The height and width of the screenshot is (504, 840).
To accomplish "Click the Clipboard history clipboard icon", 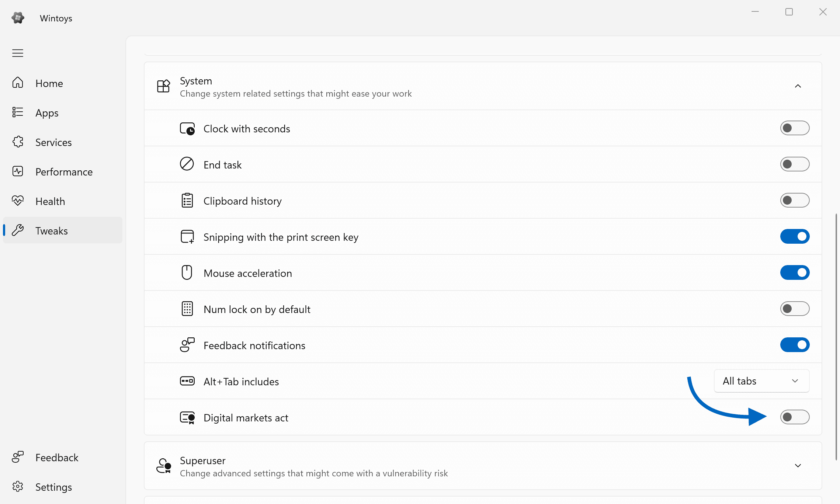I will coord(187,200).
